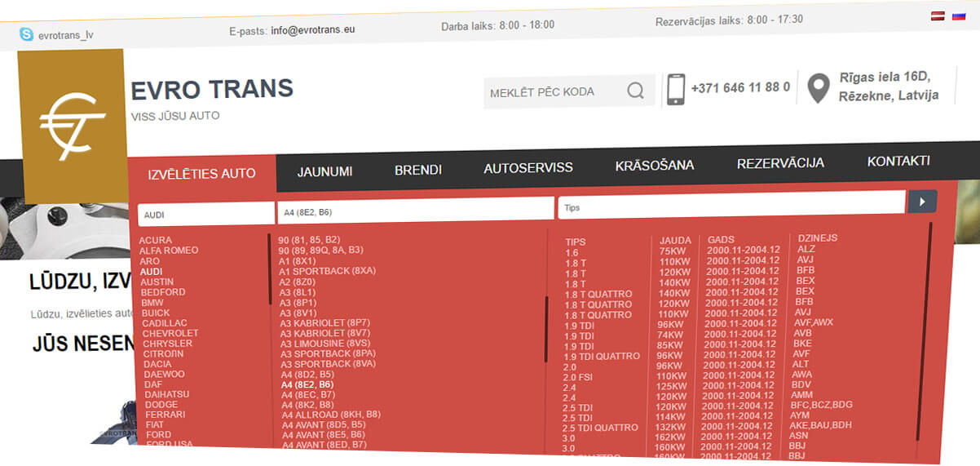Select engine code ALZ

(x=806, y=249)
